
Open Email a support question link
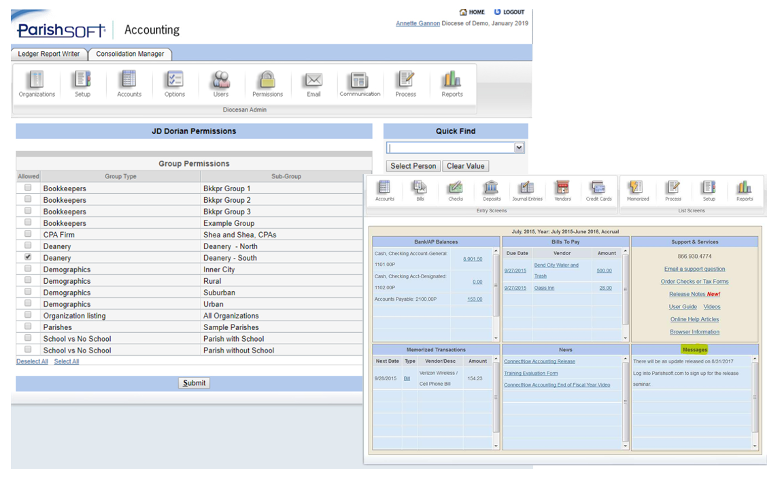694,269
